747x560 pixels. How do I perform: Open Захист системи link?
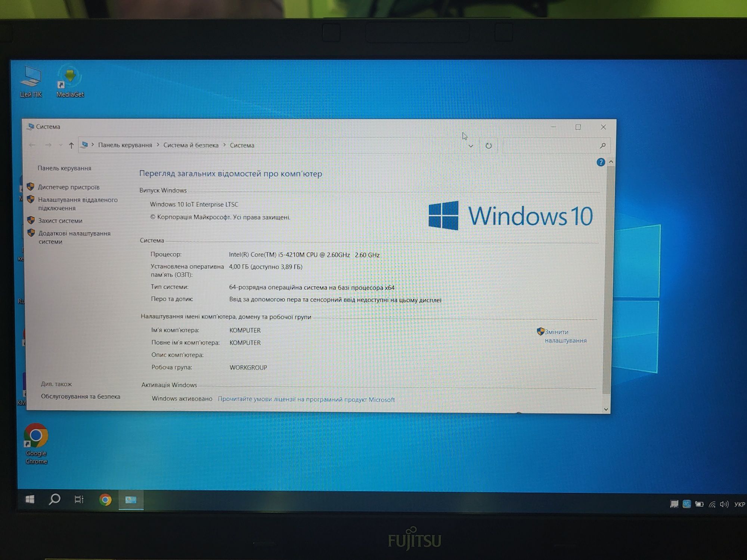(x=60, y=221)
